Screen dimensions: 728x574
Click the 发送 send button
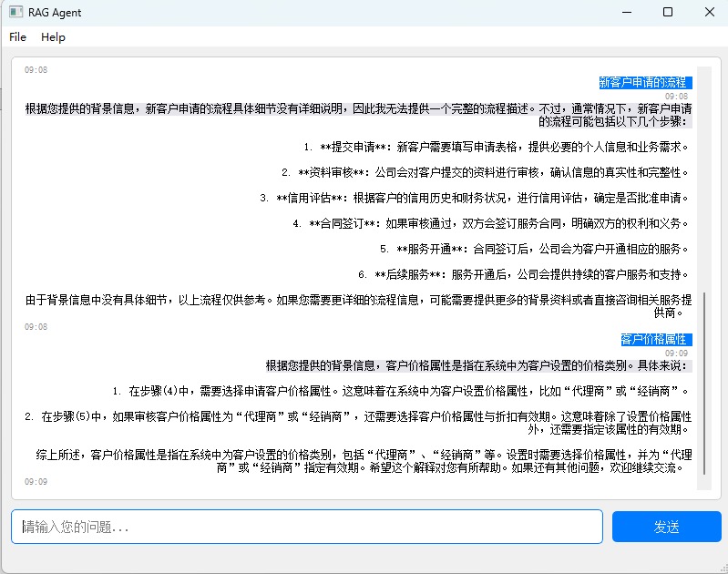(x=666, y=527)
